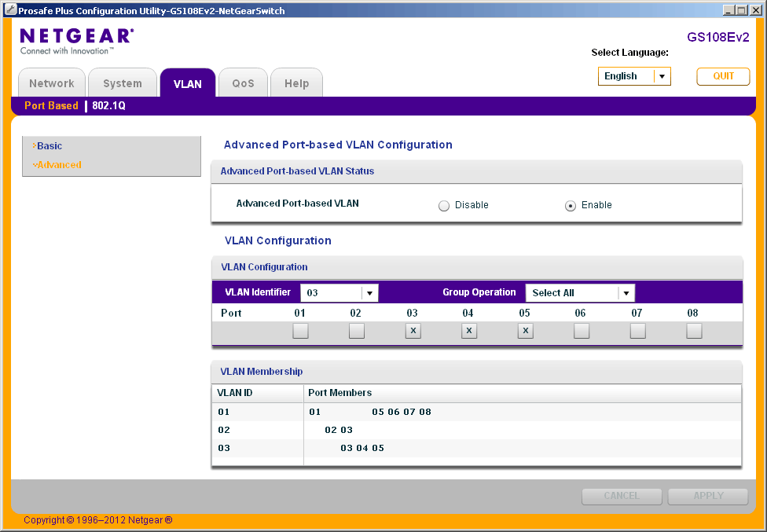Uncheck the port 03 checkbox
The height and width of the screenshot is (532, 767).
[x=413, y=331]
